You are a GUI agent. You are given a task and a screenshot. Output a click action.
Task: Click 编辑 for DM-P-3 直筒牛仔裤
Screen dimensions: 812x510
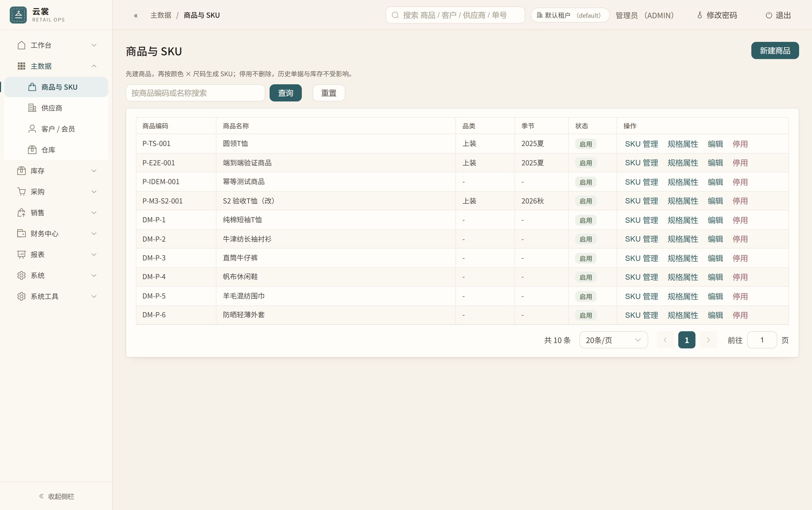(x=715, y=258)
